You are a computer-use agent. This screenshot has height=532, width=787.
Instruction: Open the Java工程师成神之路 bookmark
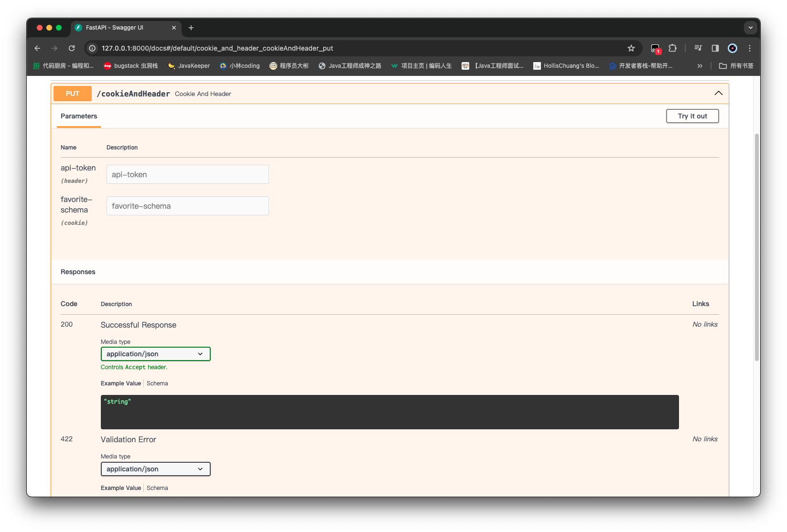(350, 66)
